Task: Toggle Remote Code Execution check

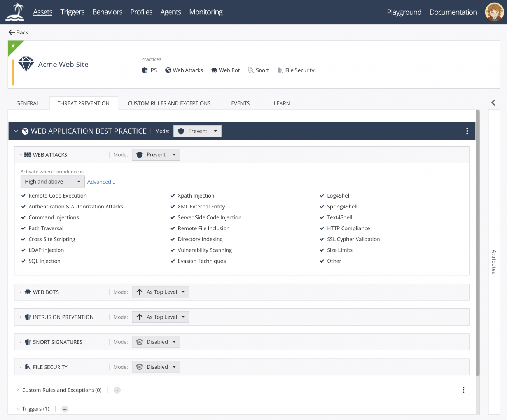Action: (23, 196)
